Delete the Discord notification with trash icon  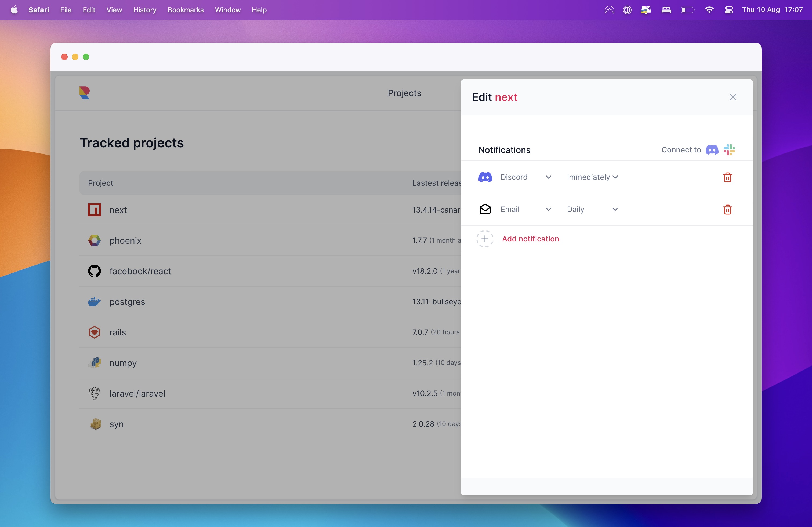point(727,177)
